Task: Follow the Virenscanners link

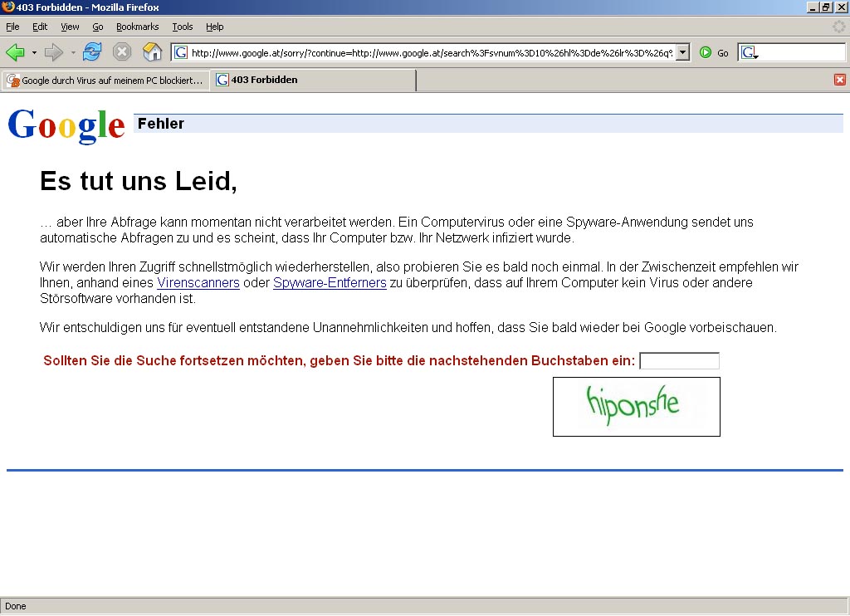Action: pos(198,282)
